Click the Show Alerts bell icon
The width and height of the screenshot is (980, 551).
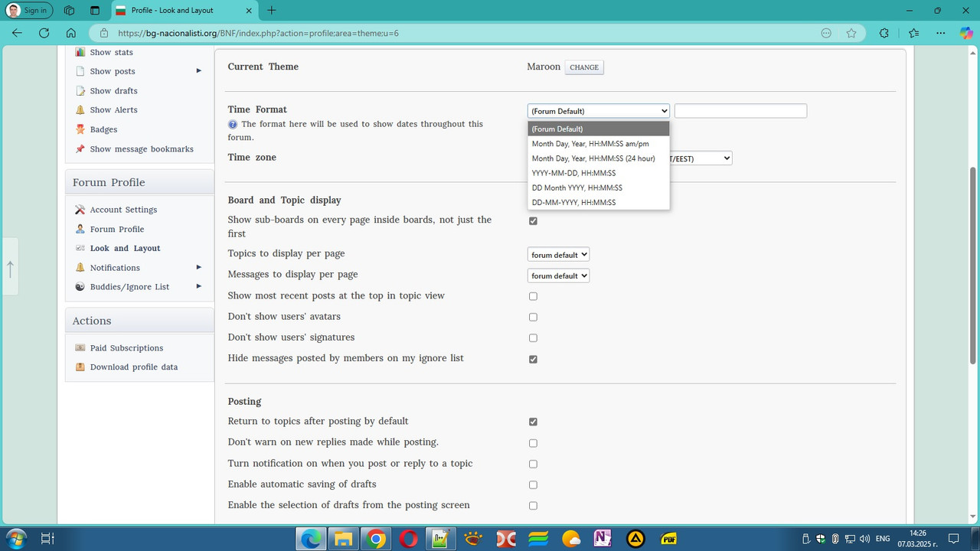pyautogui.click(x=80, y=109)
